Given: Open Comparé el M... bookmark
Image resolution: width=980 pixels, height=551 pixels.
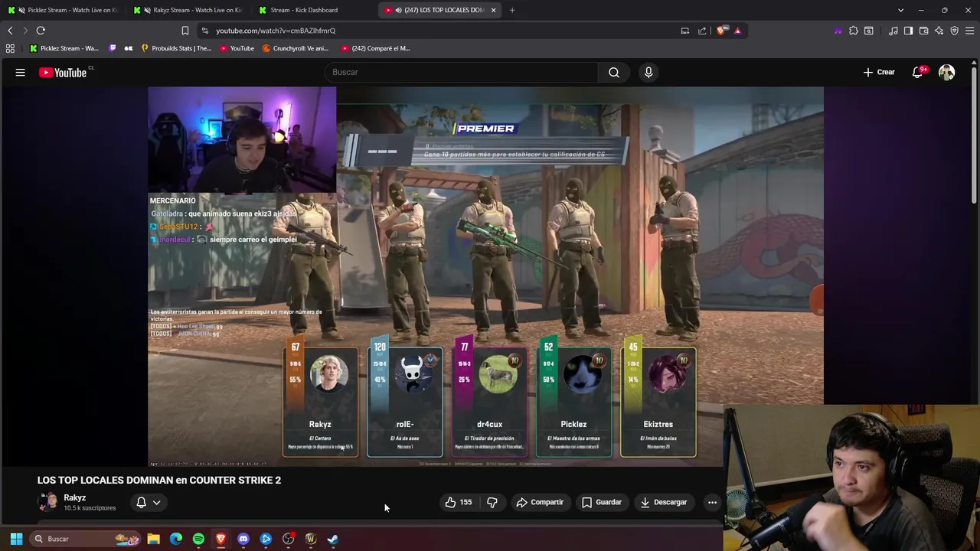Looking at the screenshot, I should (x=376, y=48).
